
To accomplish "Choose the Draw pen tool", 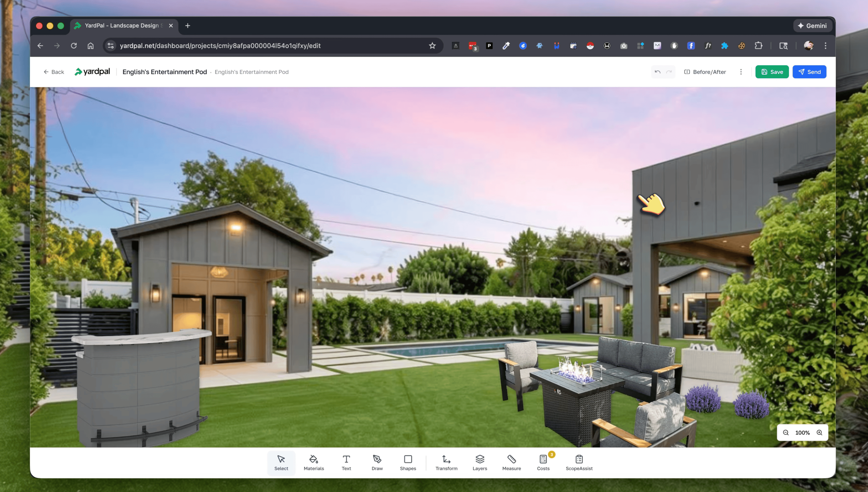I will (x=377, y=463).
